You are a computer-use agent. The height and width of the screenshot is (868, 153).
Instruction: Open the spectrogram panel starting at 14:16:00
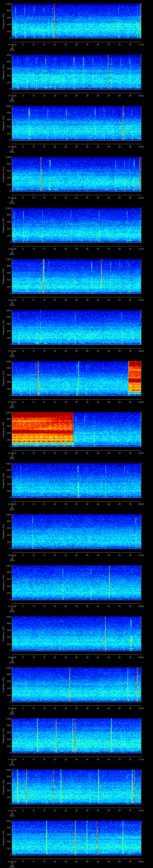[x=77, y=21]
